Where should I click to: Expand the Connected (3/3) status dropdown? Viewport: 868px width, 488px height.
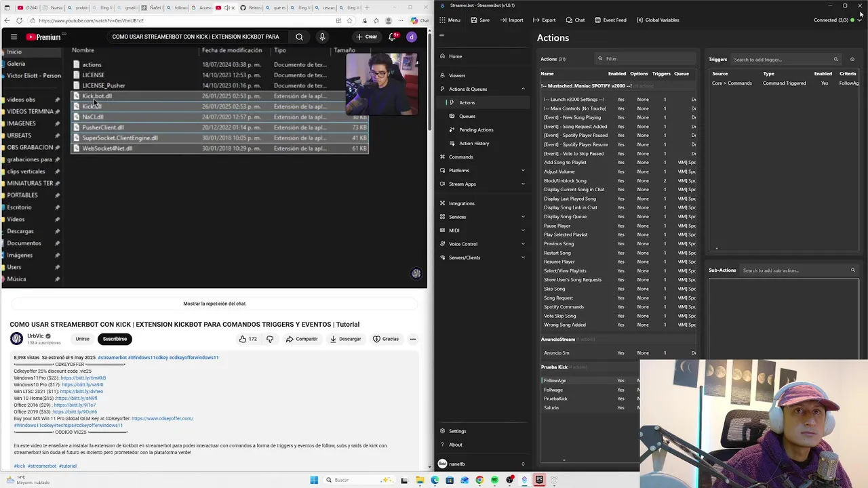click(860, 20)
